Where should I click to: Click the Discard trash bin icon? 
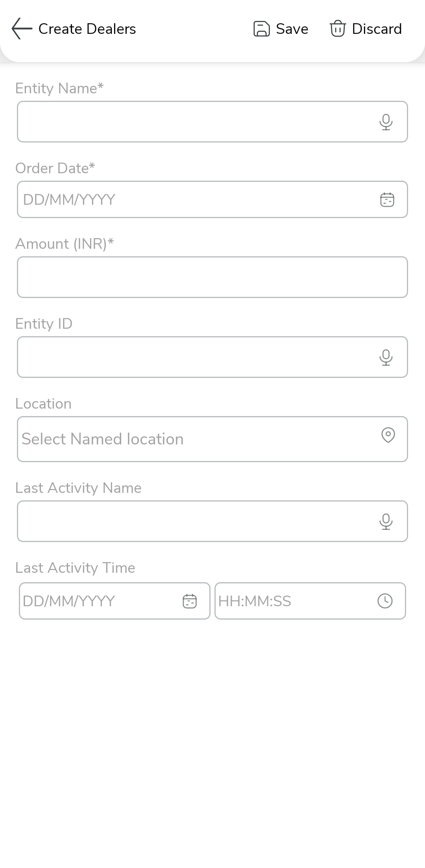338,29
